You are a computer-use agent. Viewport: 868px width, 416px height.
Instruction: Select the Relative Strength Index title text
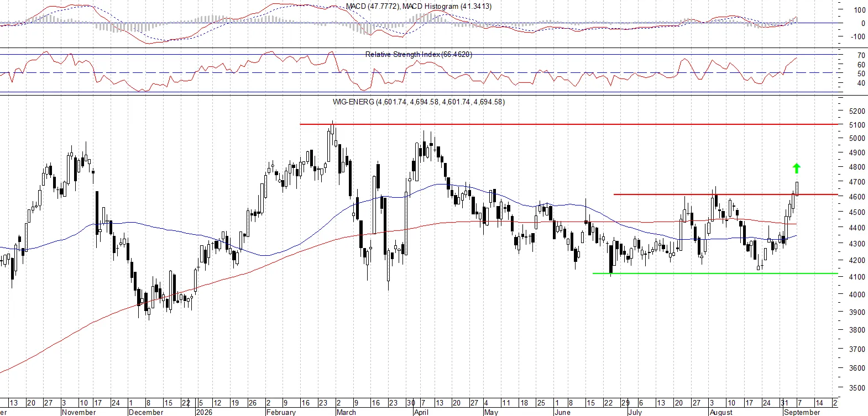coord(419,54)
